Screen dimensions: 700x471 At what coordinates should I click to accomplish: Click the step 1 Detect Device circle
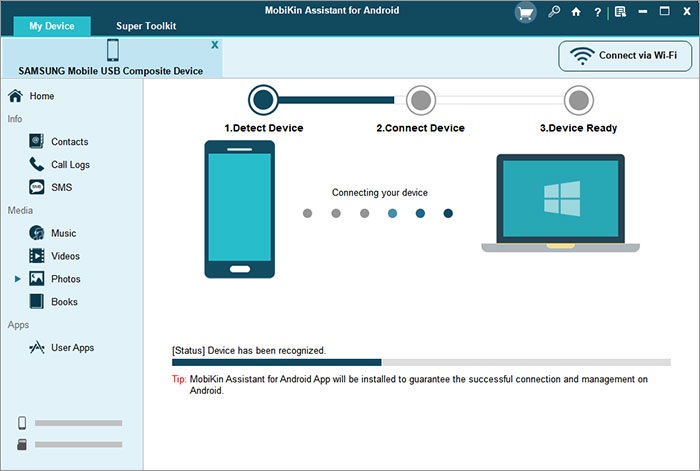point(263,100)
